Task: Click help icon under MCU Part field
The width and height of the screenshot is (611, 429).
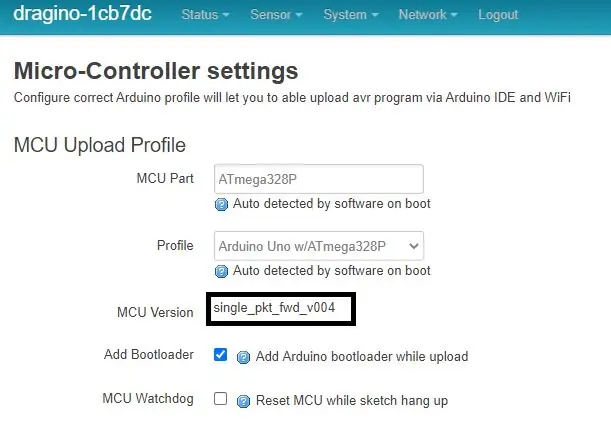Action: pos(221,204)
